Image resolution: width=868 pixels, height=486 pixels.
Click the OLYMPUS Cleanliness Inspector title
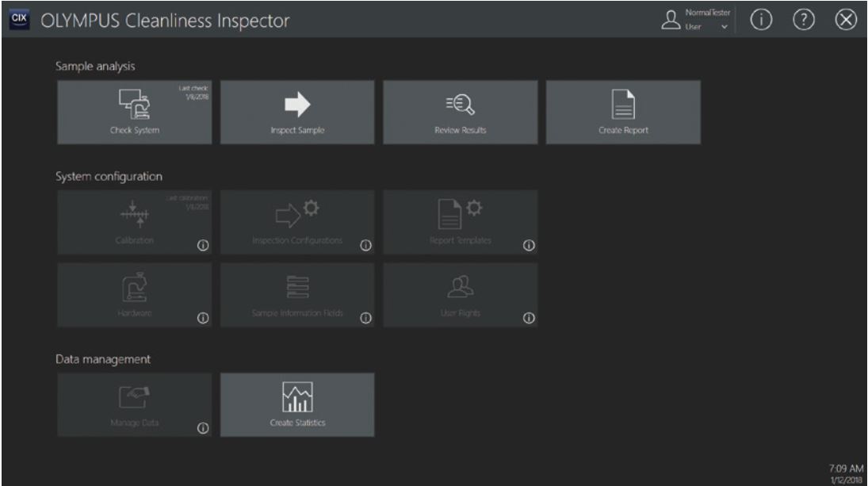165,21
